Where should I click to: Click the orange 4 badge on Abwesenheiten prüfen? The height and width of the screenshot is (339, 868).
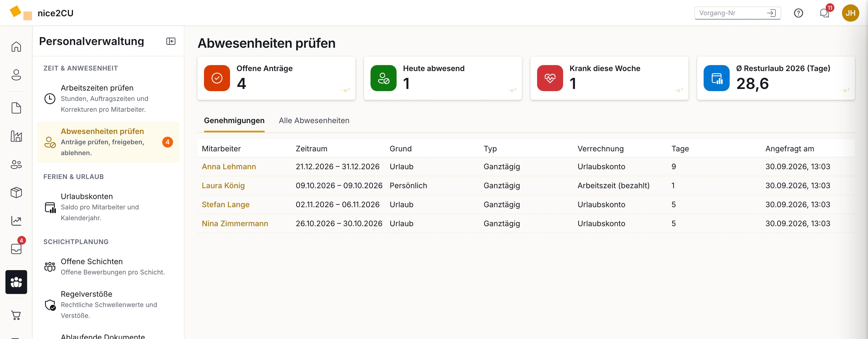click(167, 142)
